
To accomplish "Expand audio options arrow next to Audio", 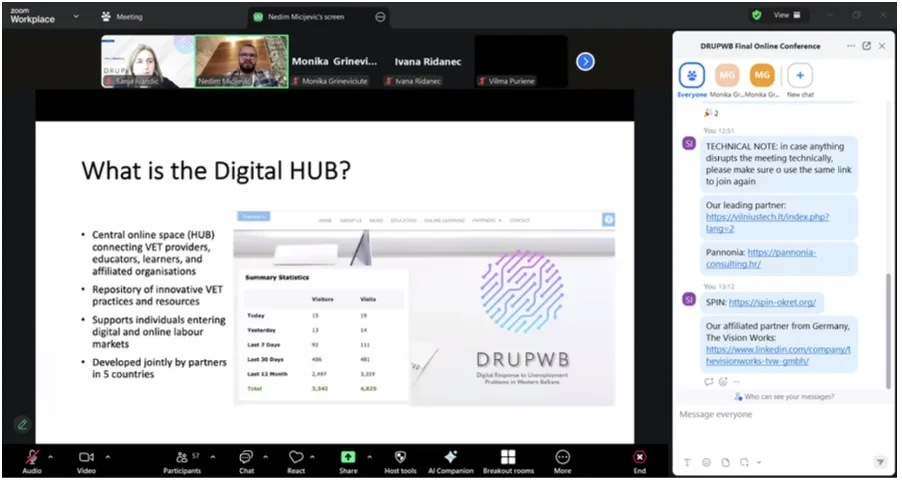I will click(x=52, y=455).
